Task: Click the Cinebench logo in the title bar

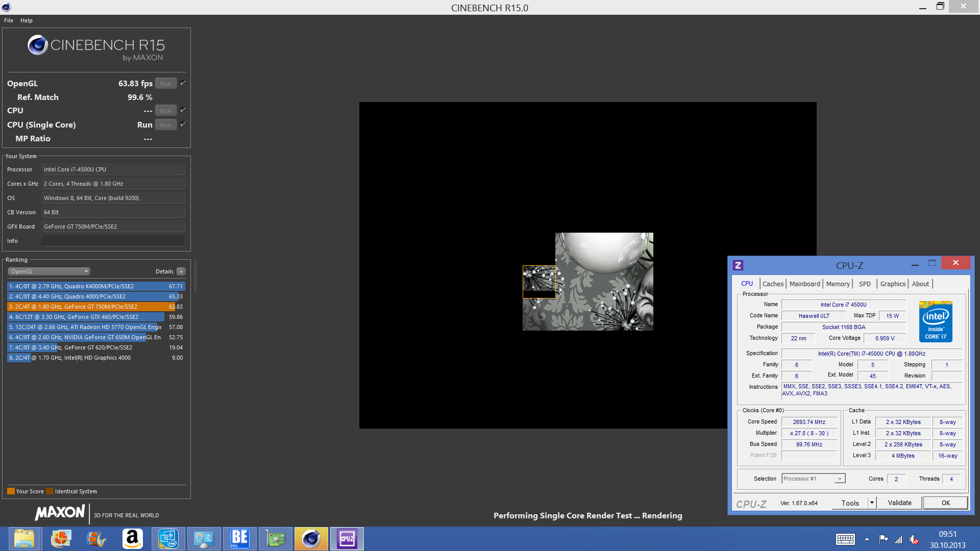Action: click(6, 7)
